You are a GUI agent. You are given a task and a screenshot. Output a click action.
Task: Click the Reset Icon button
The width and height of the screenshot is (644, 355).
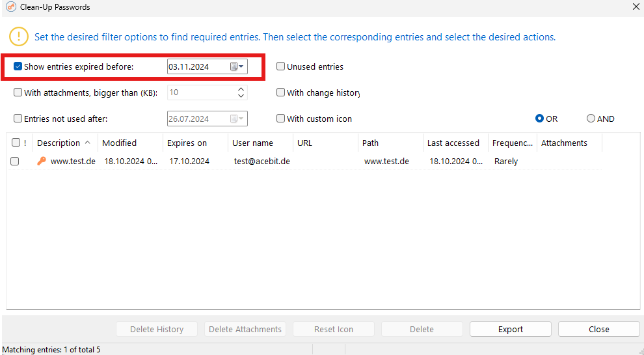tap(334, 329)
